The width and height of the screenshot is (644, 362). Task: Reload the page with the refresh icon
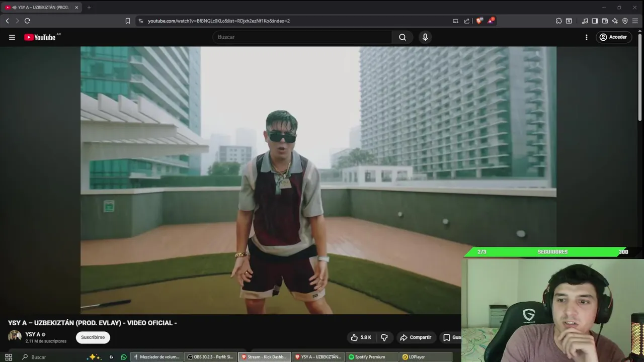pos(27,21)
